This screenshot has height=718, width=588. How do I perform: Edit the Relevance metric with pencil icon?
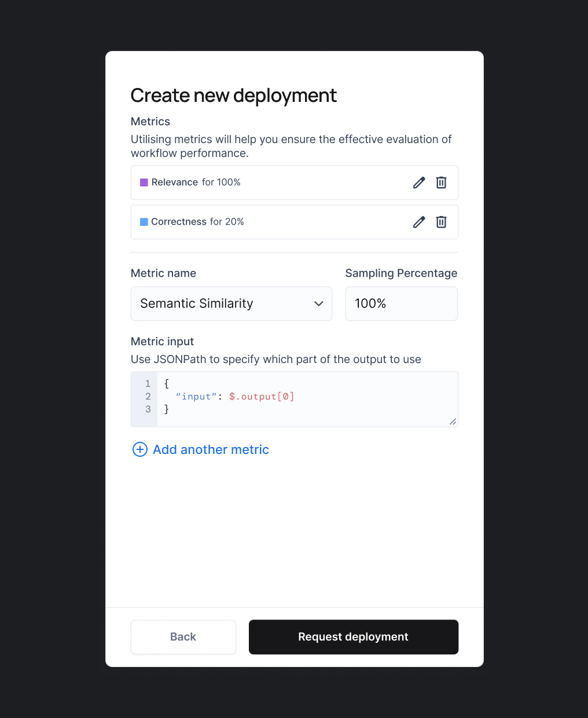(x=419, y=182)
